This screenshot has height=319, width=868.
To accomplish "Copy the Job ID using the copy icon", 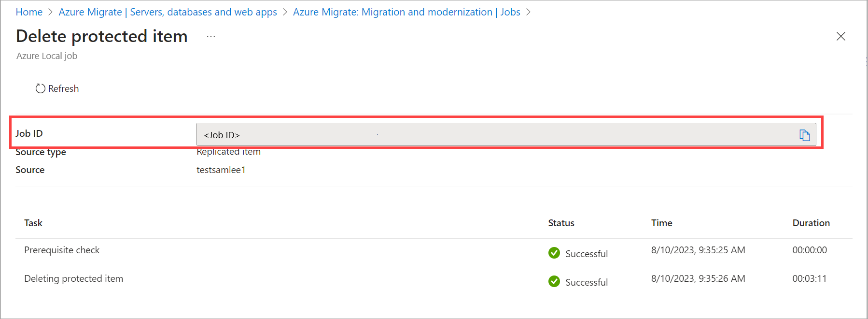I will (804, 135).
